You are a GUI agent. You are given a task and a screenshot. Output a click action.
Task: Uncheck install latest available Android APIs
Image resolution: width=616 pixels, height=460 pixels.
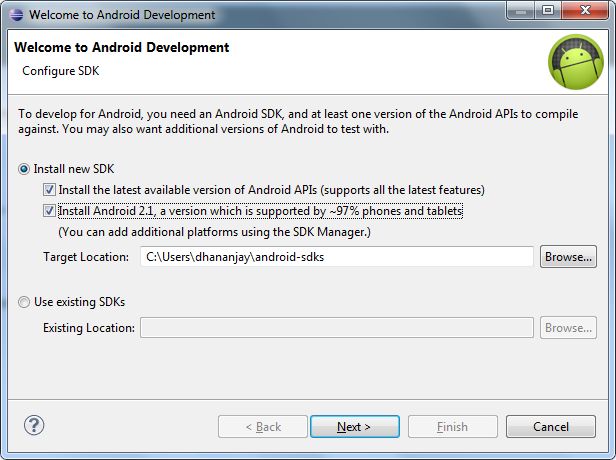coord(49,190)
